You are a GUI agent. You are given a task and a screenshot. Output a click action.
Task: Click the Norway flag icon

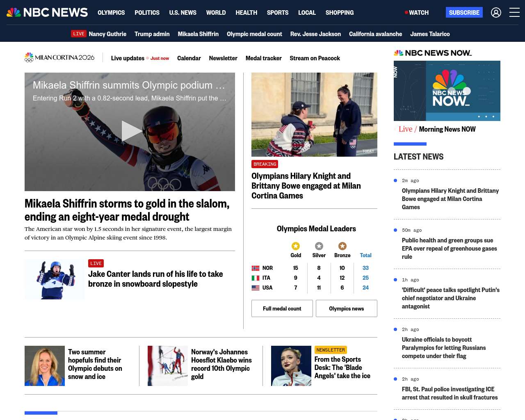pos(256,268)
